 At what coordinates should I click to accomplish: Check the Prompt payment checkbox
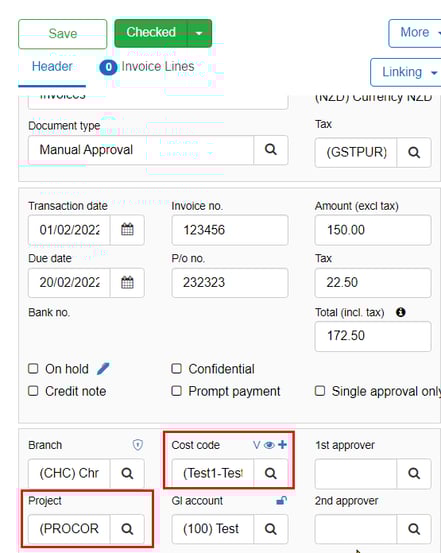176,391
